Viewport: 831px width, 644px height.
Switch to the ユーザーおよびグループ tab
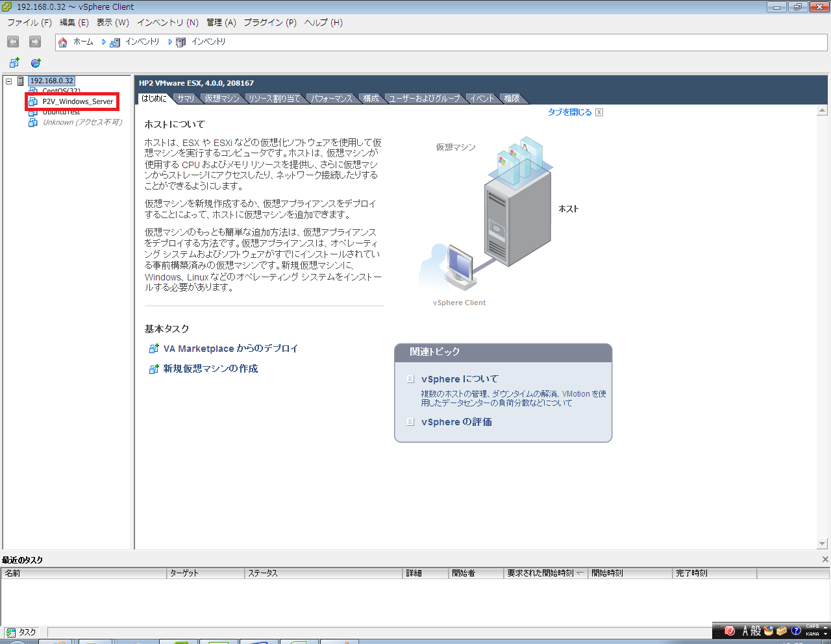pos(425,99)
